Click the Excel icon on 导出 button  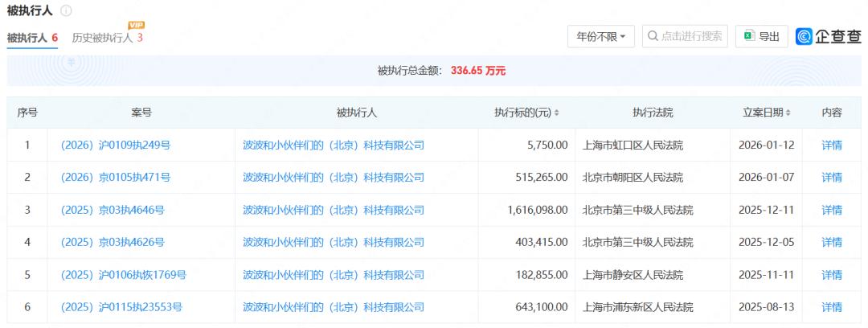750,36
